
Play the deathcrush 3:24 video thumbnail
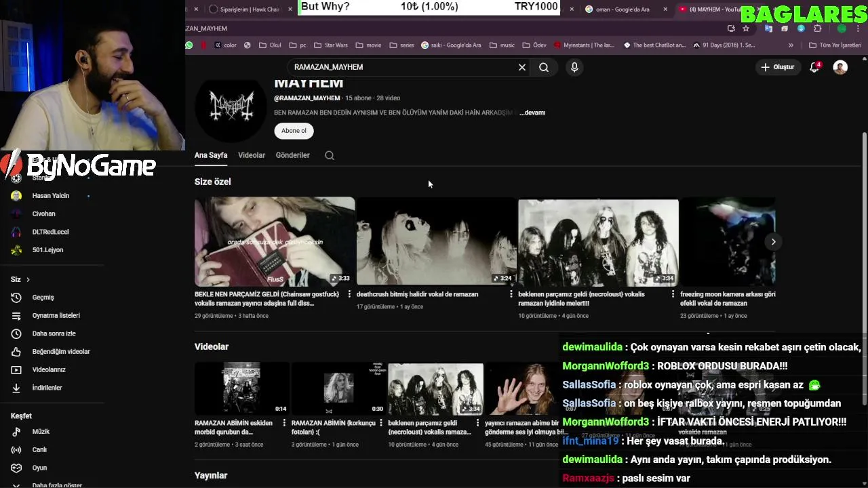[436, 241]
